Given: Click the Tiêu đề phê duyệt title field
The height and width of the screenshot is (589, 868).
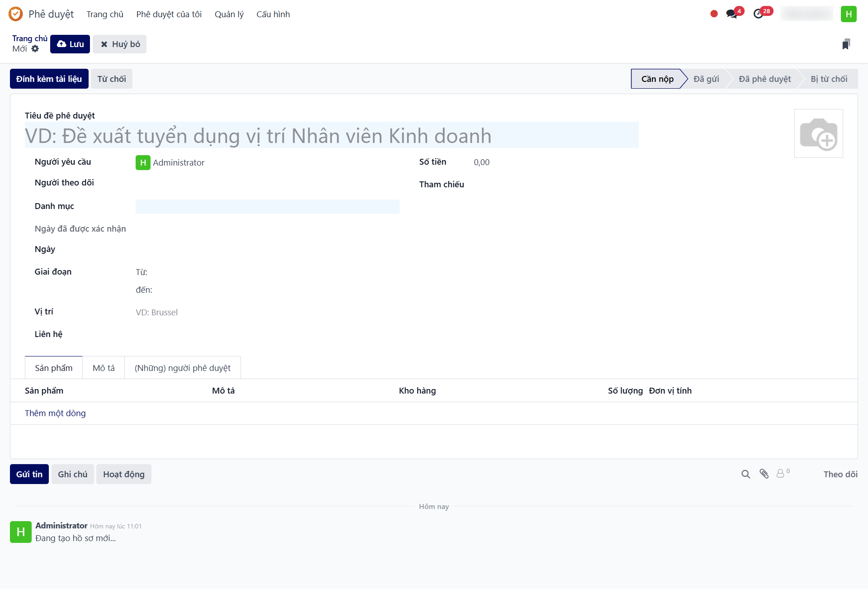Looking at the screenshot, I should click(x=331, y=136).
